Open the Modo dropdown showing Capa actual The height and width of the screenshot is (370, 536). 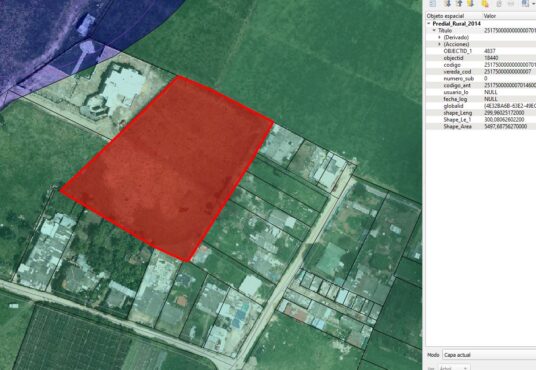[489, 355]
